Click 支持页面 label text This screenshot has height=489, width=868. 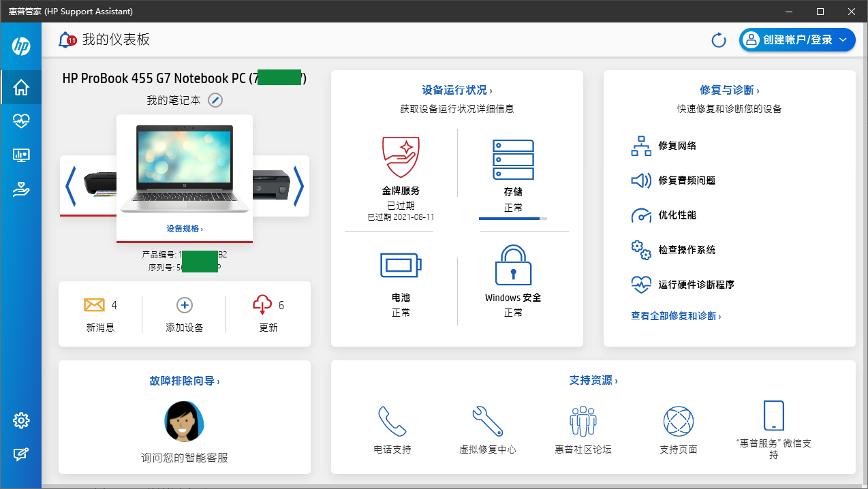point(679,449)
